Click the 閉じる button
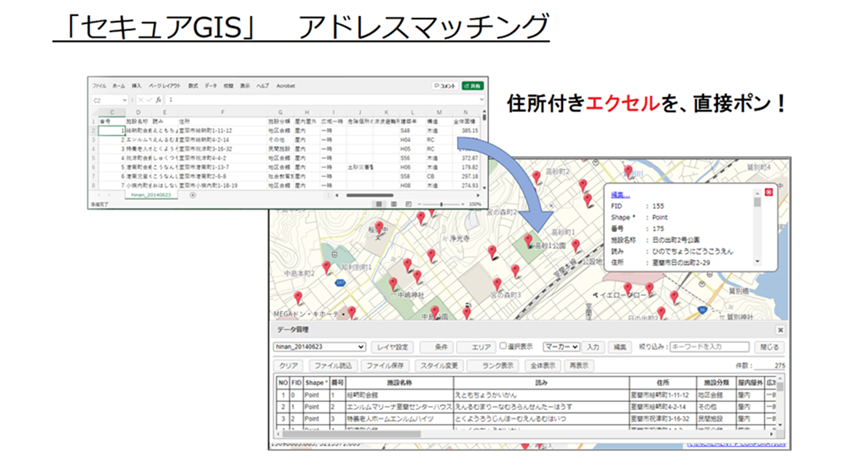Viewport: 853px width, 467px height. [769, 347]
